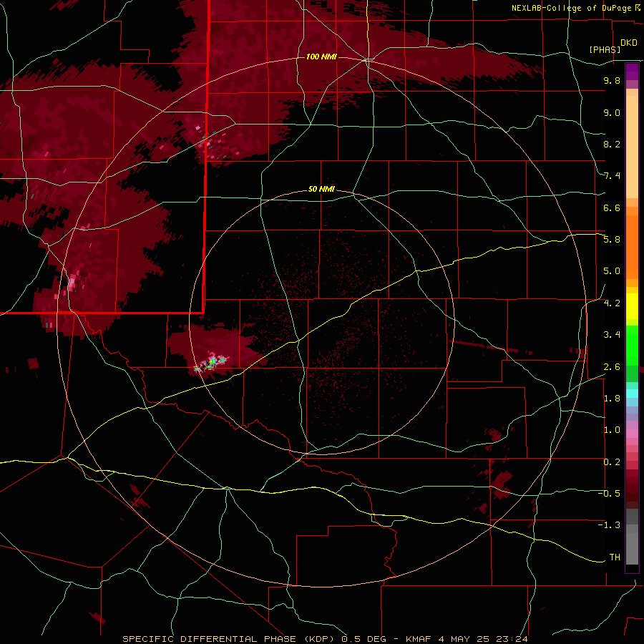Viewport: 644px width, 644px height.
Task: Click the 1.0 value on color scale
Action: coord(612,430)
